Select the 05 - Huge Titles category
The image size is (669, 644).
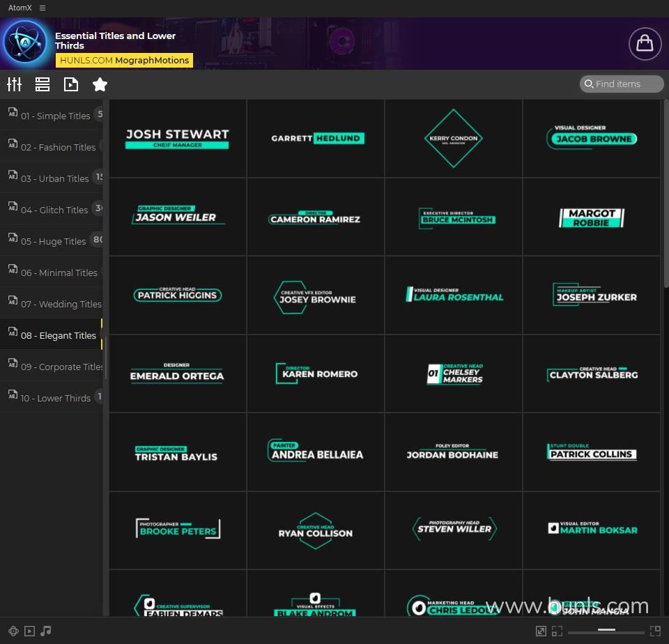pyautogui.click(x=53, y=241)
